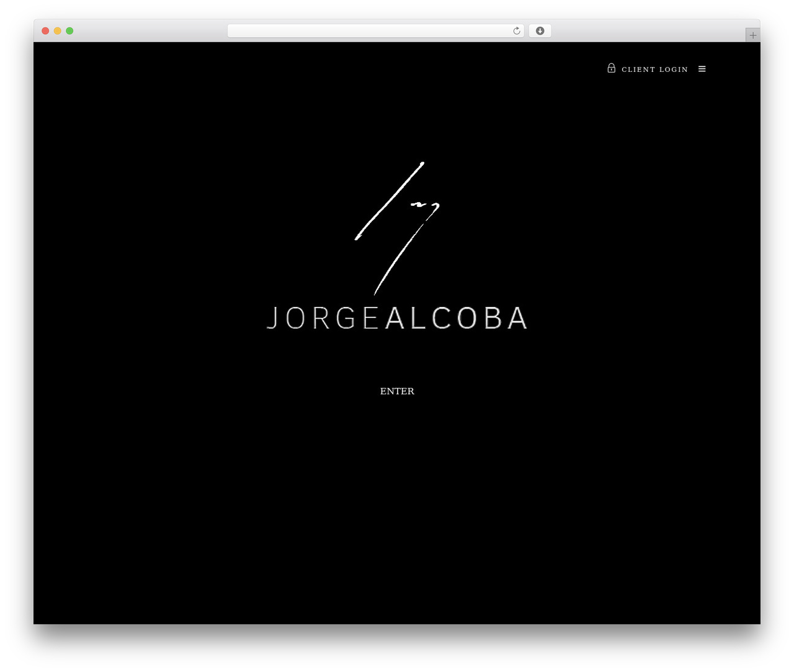
Task: Click the JORGE ALCOBA wordmark text
Action: [397, 318]
